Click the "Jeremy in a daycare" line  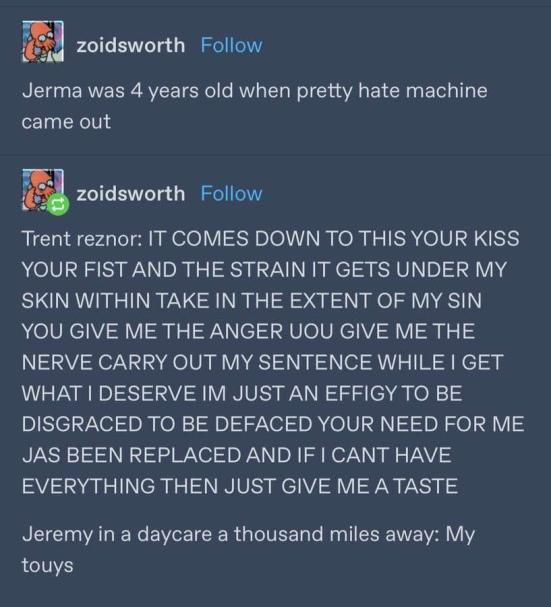[248, 535]
